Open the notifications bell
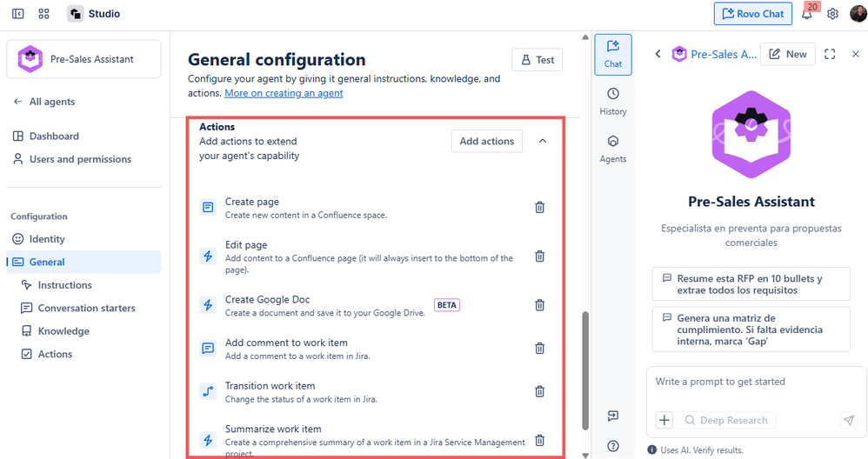 pos(806,15)
